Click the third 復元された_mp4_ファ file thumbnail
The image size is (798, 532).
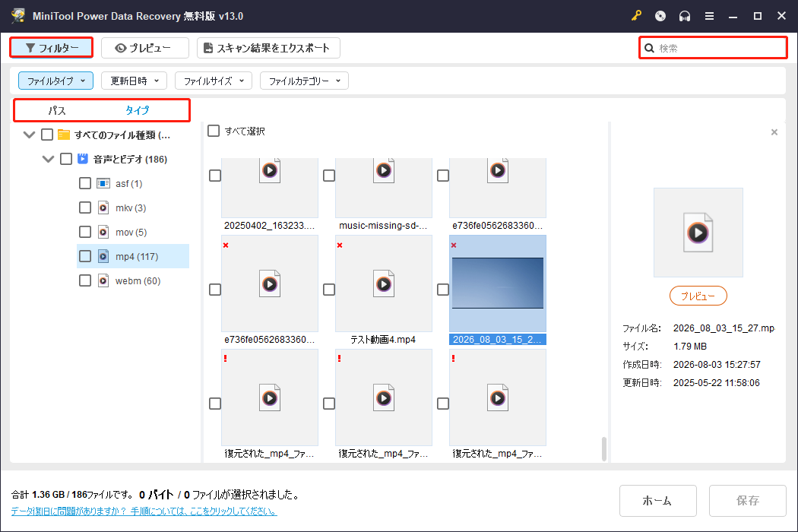[498, 397]
